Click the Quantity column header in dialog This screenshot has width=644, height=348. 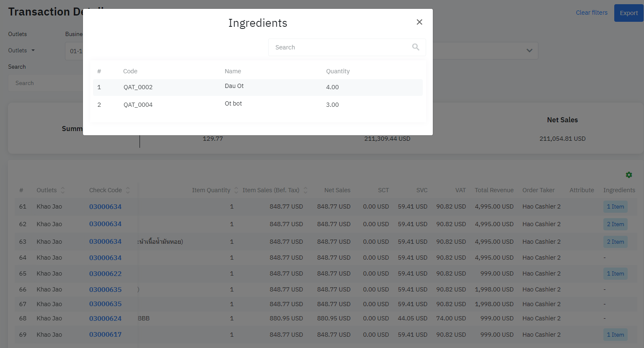338,71
